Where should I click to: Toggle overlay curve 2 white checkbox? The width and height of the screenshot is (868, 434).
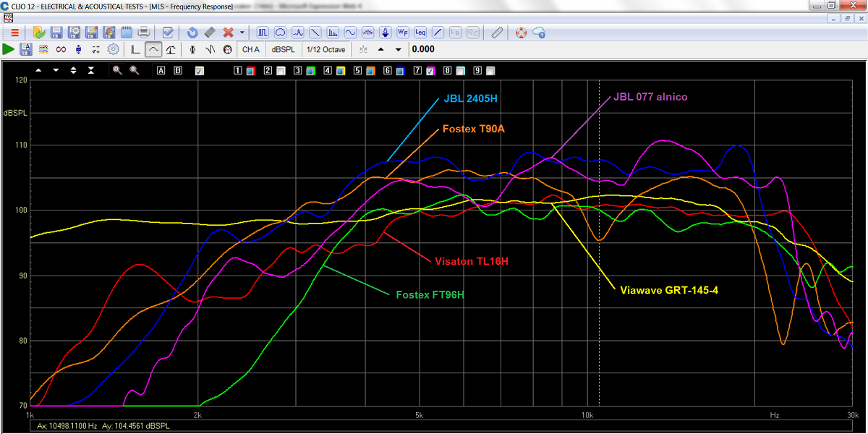(281, 71)
